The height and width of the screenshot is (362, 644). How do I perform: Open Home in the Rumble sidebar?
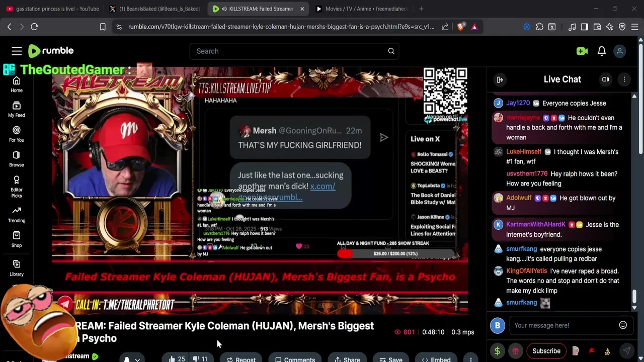click(x=17, y=84)
